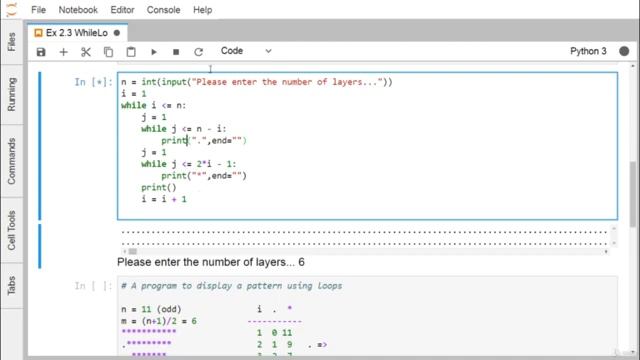Click the notebook vertical scrollbar thumb
The height and width of the screenshot is (360, 640).
pyautogui.click(x=633, y=194)
